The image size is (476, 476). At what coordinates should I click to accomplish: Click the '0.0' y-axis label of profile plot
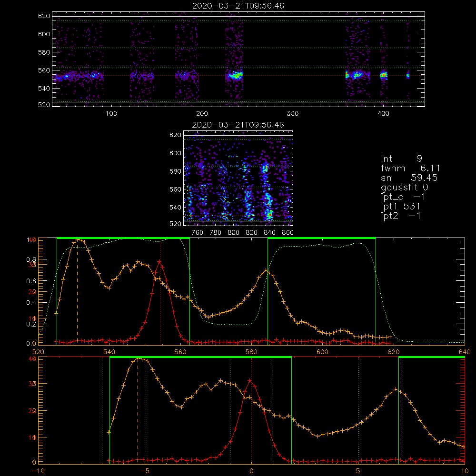click(x=31, y=344)
